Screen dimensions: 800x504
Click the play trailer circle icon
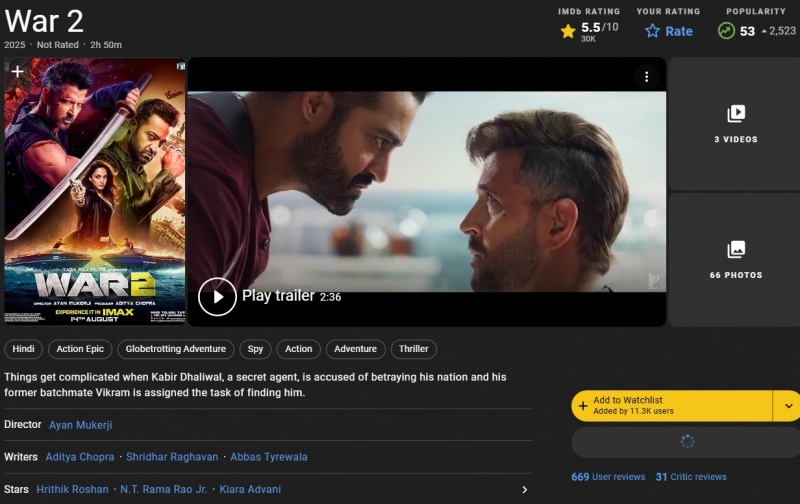217,296
